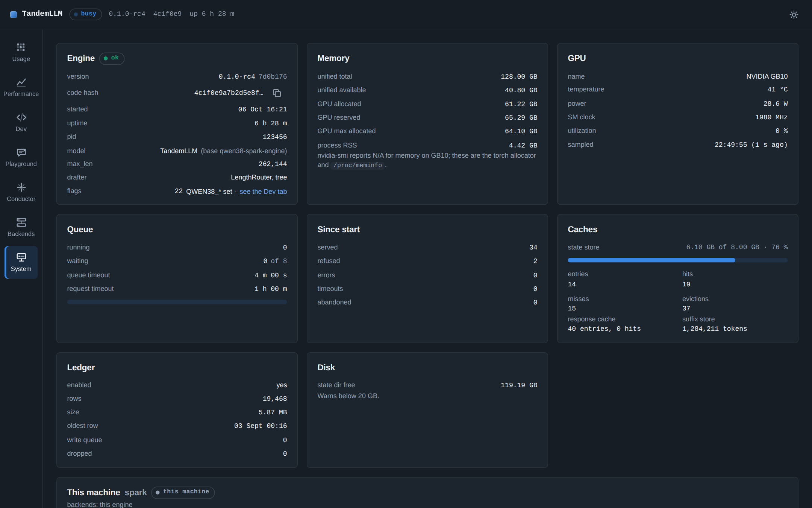Image resolution: width=812 pixels, height=508 pixels.
Task: Select the System monitor icon
Action: [21, 257]
